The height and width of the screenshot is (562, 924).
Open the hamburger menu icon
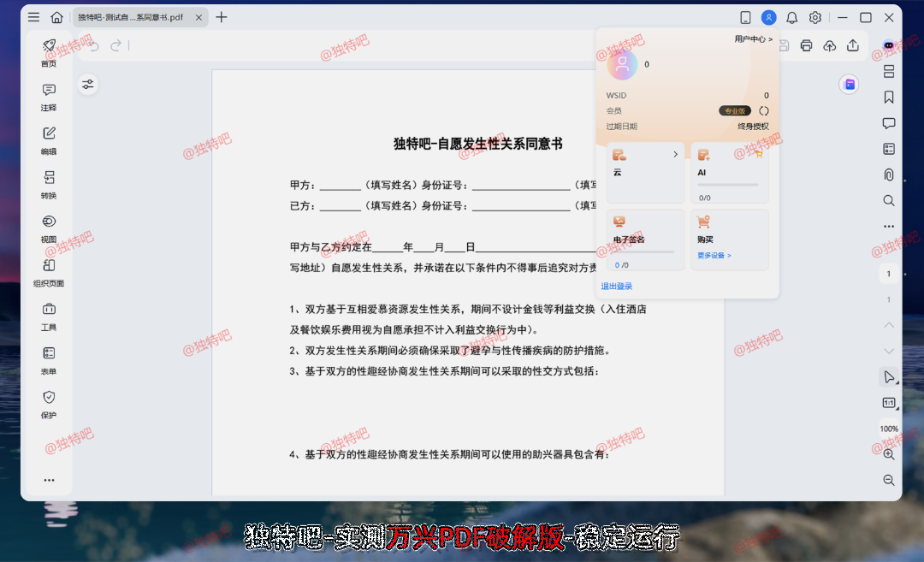(33, 17)
